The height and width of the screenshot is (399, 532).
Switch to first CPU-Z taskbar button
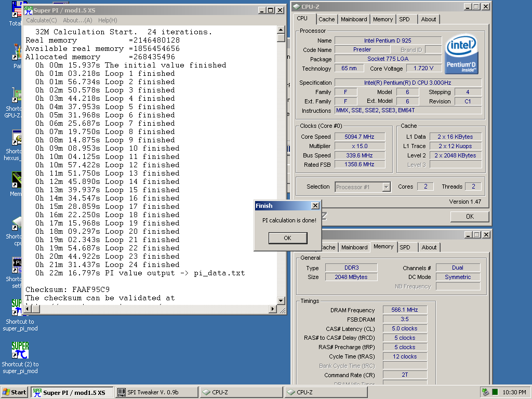(x=242, y=392)
